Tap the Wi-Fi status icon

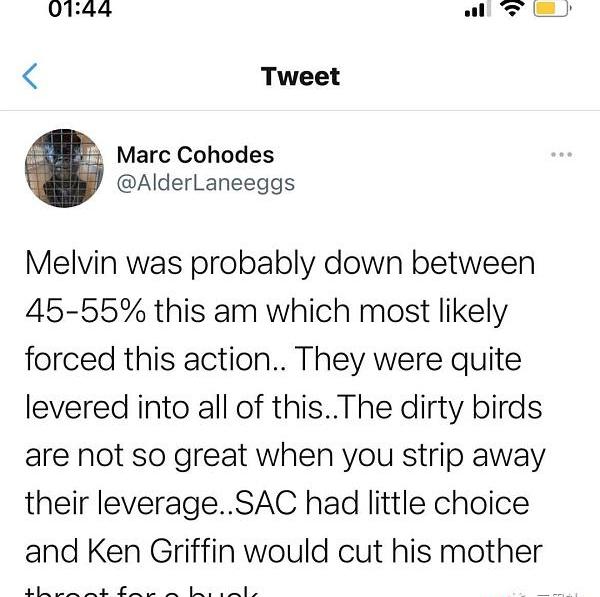[x=513, y=8]
